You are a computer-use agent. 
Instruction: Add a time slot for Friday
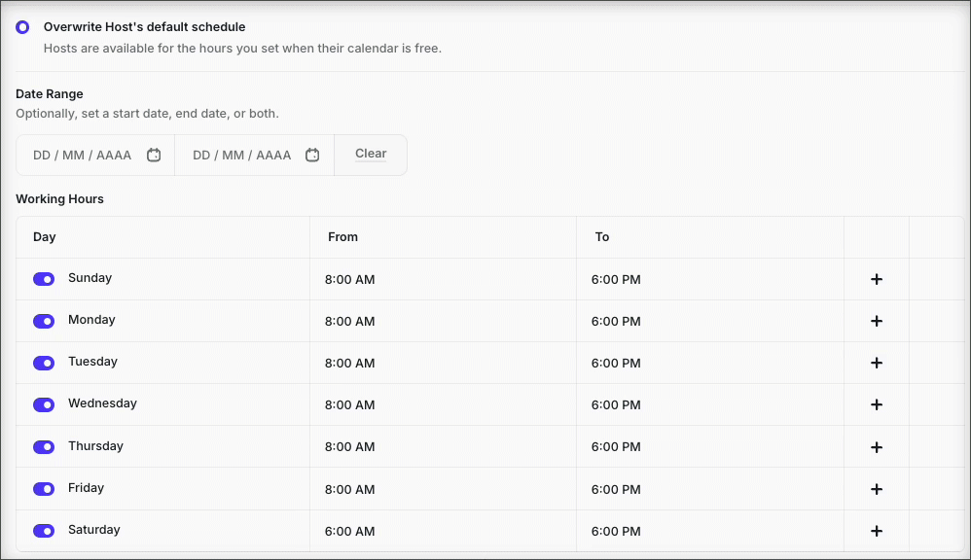coord(877,489)
